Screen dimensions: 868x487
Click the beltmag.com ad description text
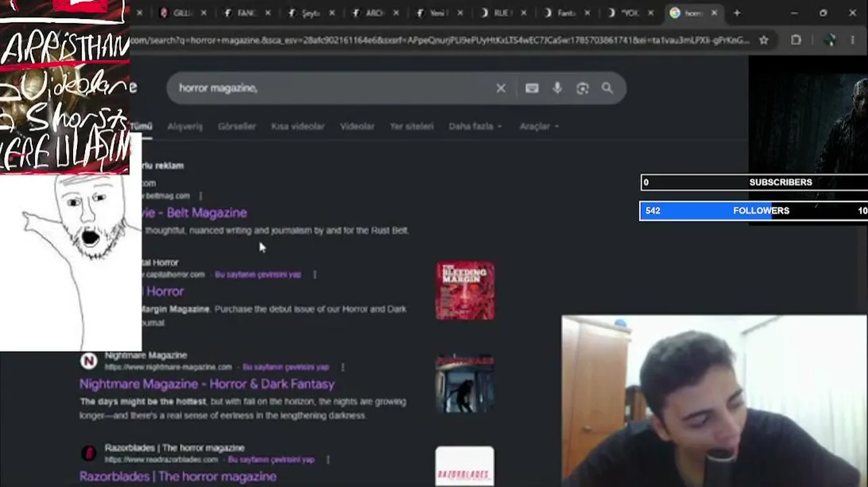pyautogui.click(x=276, y=231)
